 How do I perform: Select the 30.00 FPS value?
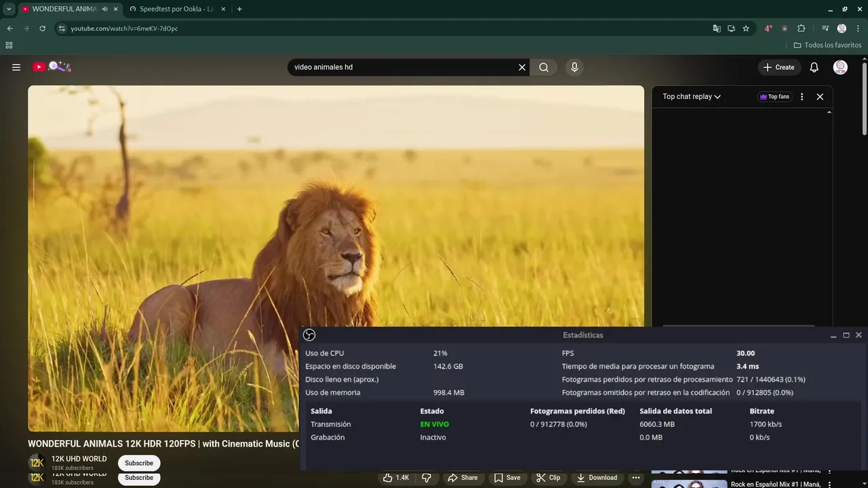click(745, 353)
